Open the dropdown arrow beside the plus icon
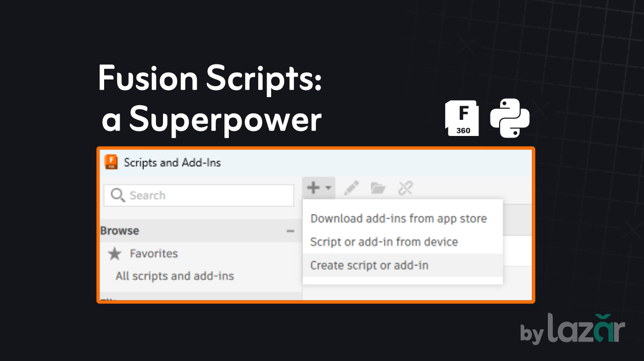 coord(328,188)
